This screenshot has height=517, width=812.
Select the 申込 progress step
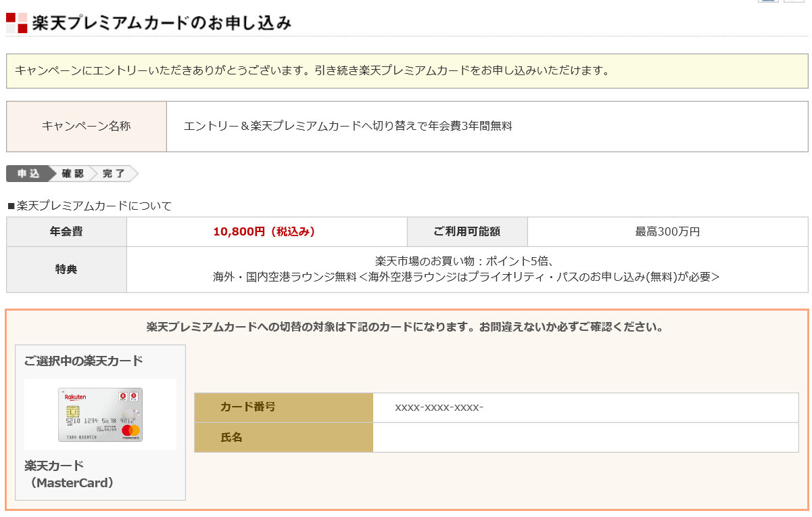pos(29,174)
